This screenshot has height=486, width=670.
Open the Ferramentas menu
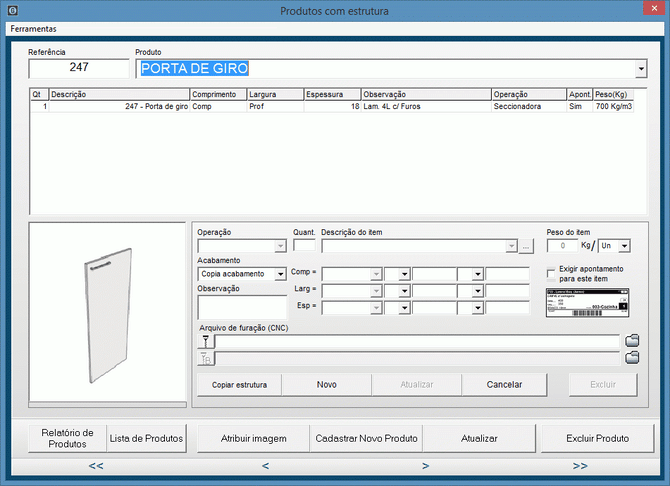click(x=33, y=29)
